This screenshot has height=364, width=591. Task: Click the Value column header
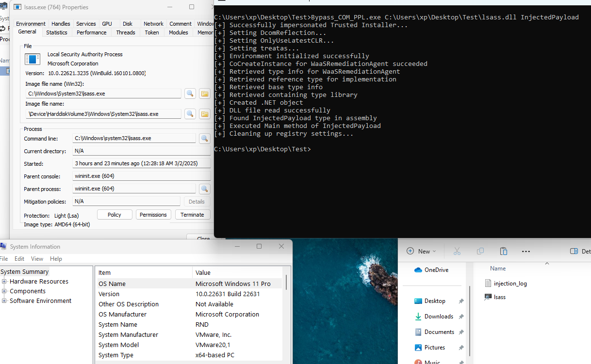237,272
